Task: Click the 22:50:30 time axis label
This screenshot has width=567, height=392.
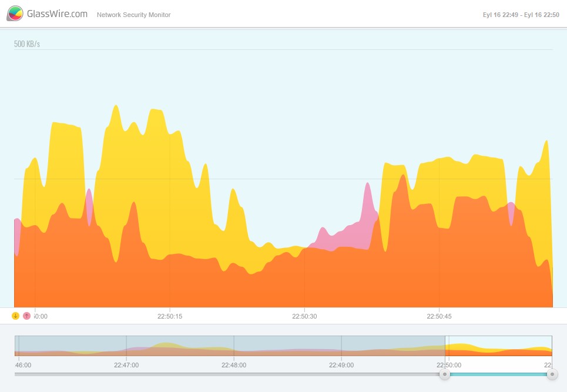Action: pos(304,316)
